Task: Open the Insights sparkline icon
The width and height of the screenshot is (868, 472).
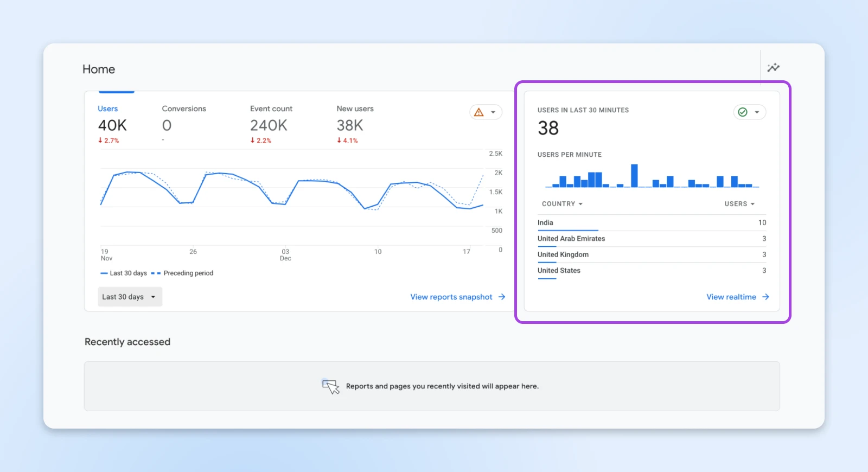Action: pyautogui.click(x=773, y=68)
